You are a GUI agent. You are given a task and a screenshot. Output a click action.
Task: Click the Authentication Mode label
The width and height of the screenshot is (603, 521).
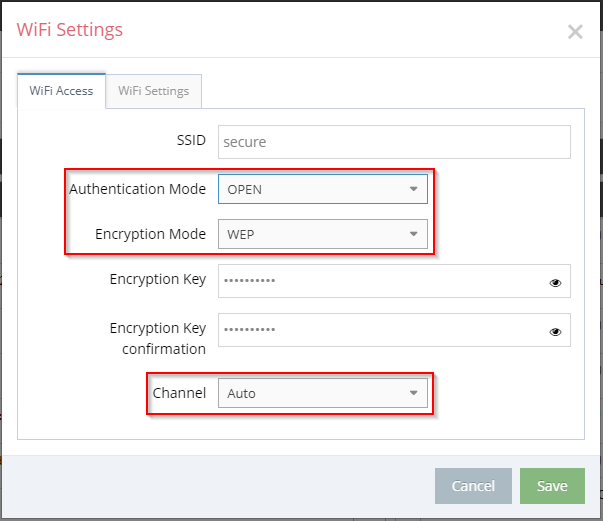click(137, 189)
